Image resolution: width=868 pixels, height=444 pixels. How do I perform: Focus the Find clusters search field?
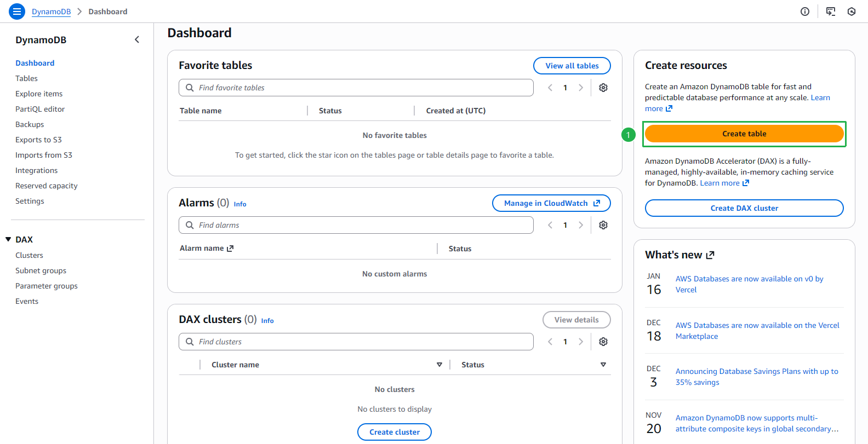356,342
